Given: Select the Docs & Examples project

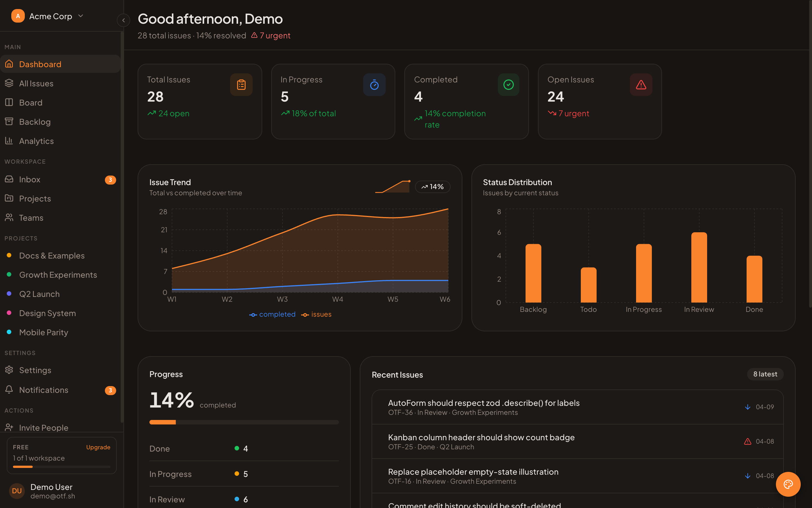Looking at the screenshot, I should point(60,255).
